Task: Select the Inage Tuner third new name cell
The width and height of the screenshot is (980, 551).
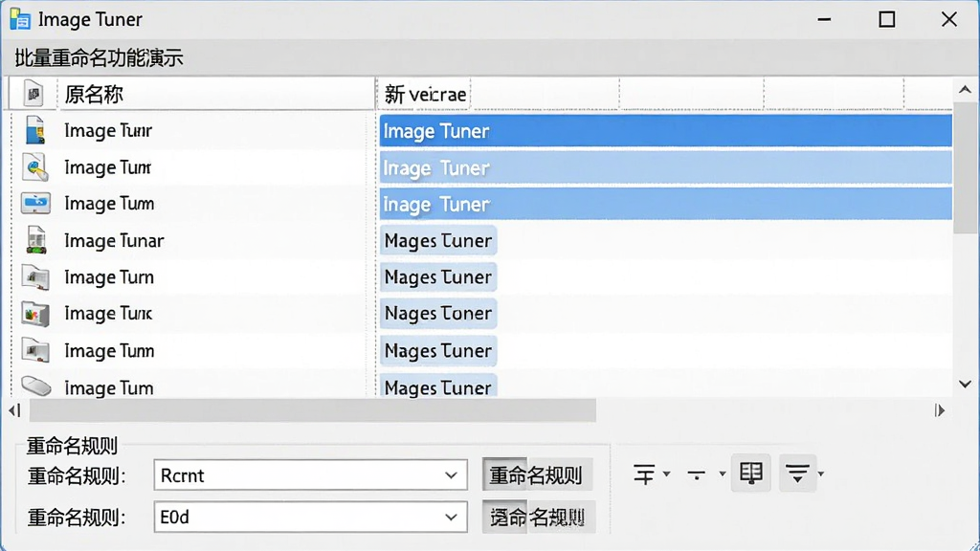Action: 666,204
